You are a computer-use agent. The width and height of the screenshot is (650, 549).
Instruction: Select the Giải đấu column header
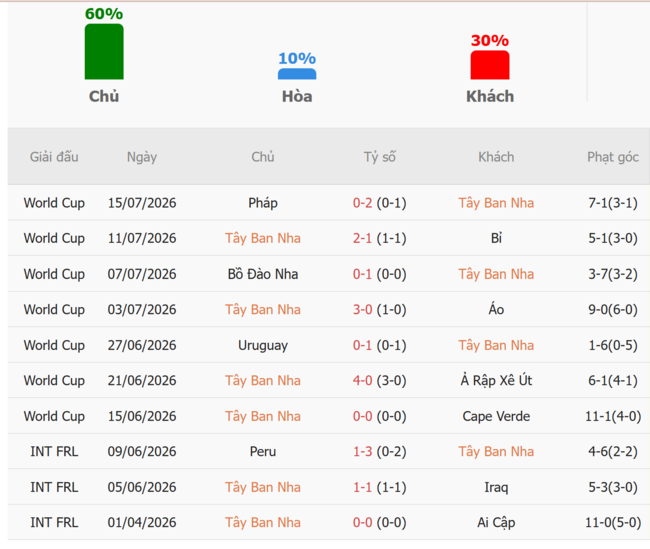tap(54, 157)
